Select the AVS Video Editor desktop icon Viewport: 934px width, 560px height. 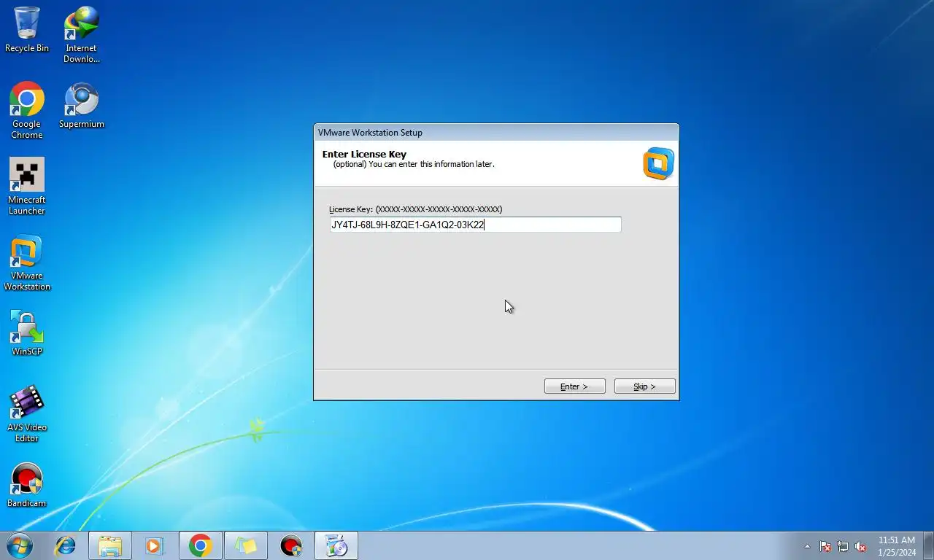tap(27, 414)
